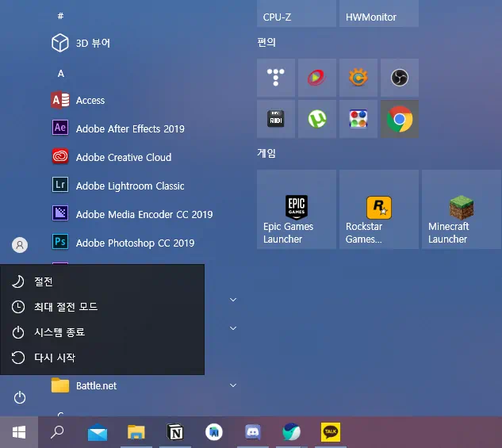Open the round white taskbar app icon
502x448 pixels.
(214, 432)
